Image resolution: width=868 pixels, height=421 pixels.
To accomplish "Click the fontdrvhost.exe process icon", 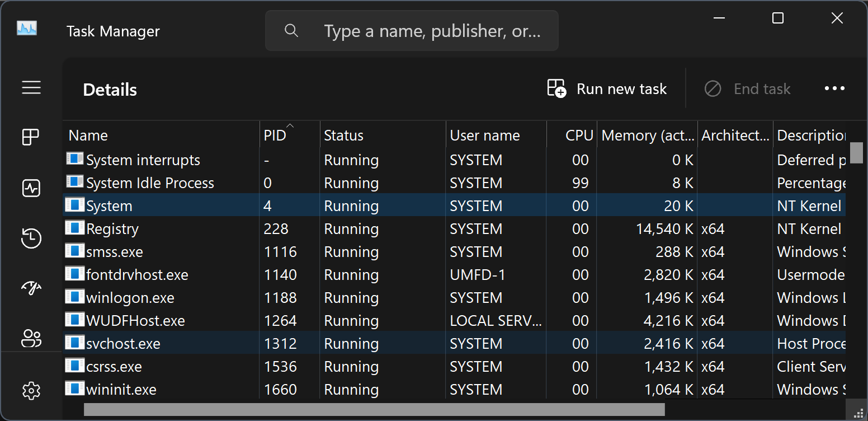I will pyautogui.click(x=74, y=274).
